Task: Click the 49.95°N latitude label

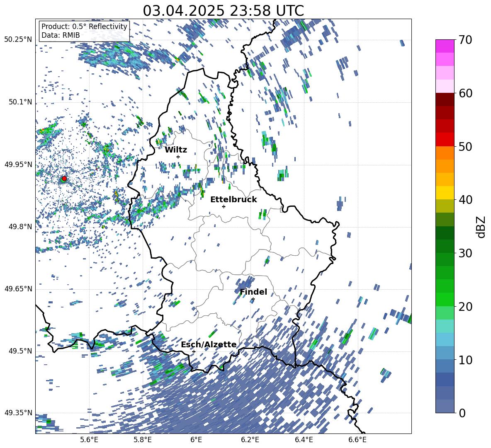Action: point(18,164)
